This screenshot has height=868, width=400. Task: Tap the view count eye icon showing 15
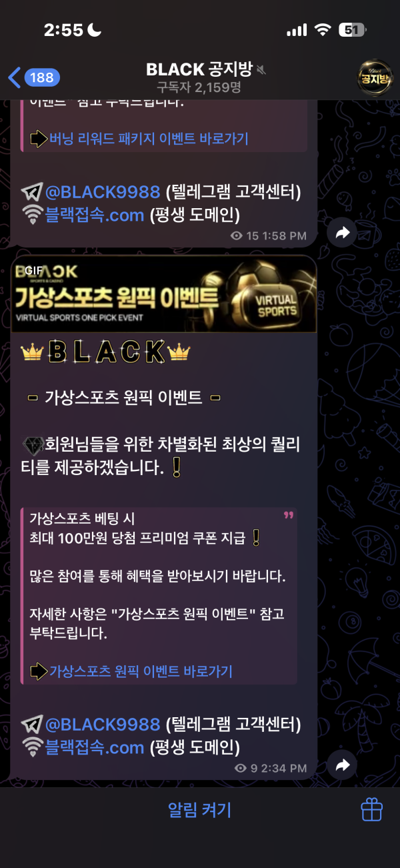(x=236, y=236)
